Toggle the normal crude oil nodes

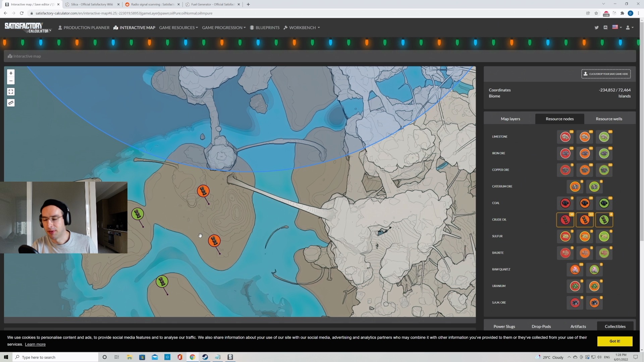coord(585,220)
